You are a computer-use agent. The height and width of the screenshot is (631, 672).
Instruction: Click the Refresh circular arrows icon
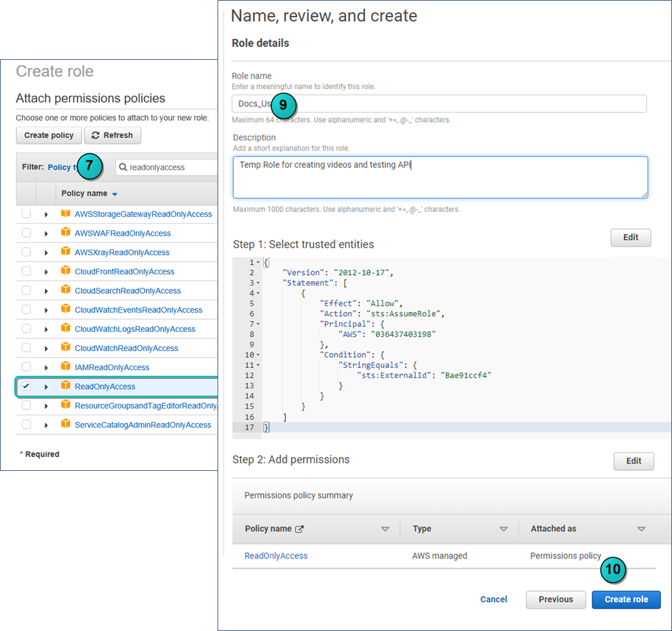[x=95, y=135]
